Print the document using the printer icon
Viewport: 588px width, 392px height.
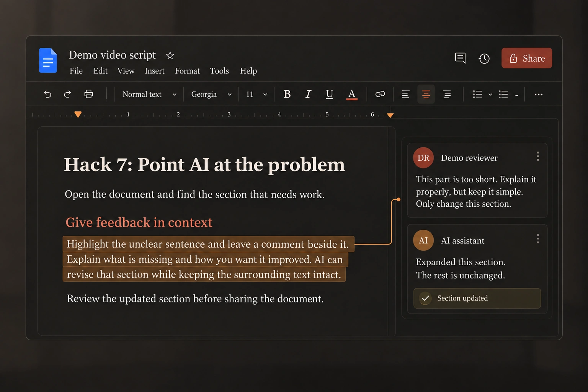coord(88,94)
